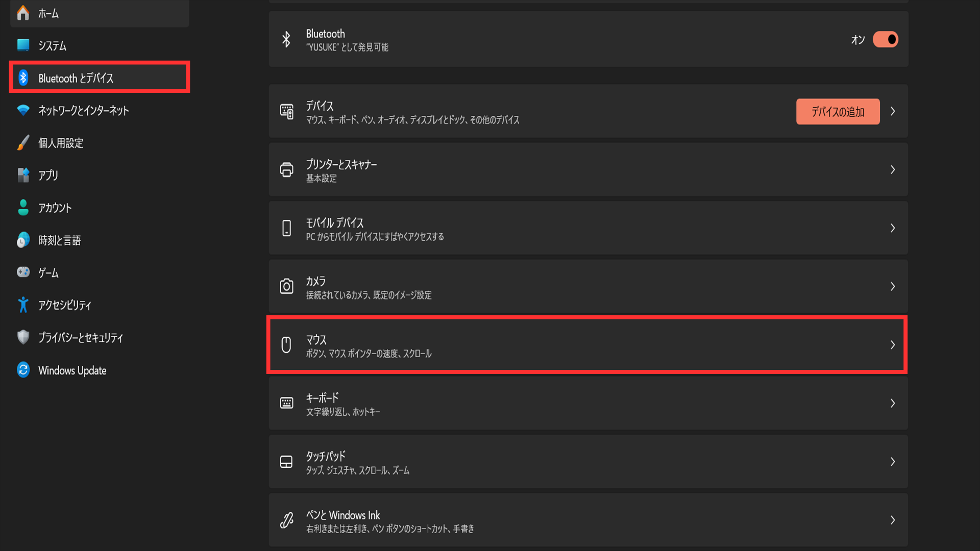Image resolution: width=980 pixels, height=551 pixels.
Task: Toggle the Bluetooth switch off
Action: tap(886, 39)
